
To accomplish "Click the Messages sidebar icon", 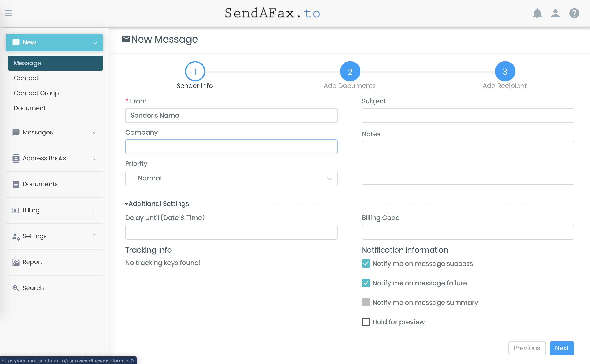I will [x=16, y=132].
